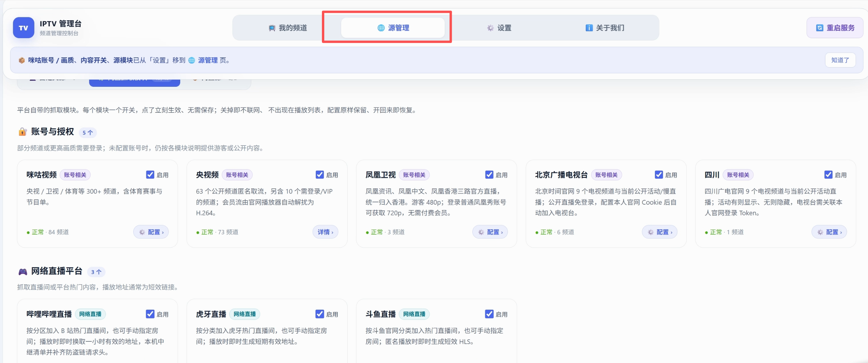Follow the 源管理 link in banner
Screen dimensions: 868x363
pyautogui.click(x=208, y=60)
